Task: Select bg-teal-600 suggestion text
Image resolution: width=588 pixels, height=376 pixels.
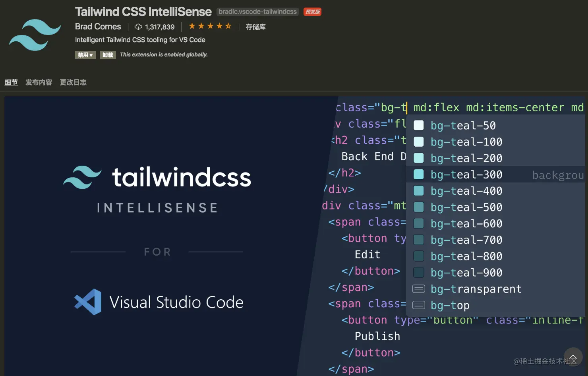Action: tap(466, 223)
